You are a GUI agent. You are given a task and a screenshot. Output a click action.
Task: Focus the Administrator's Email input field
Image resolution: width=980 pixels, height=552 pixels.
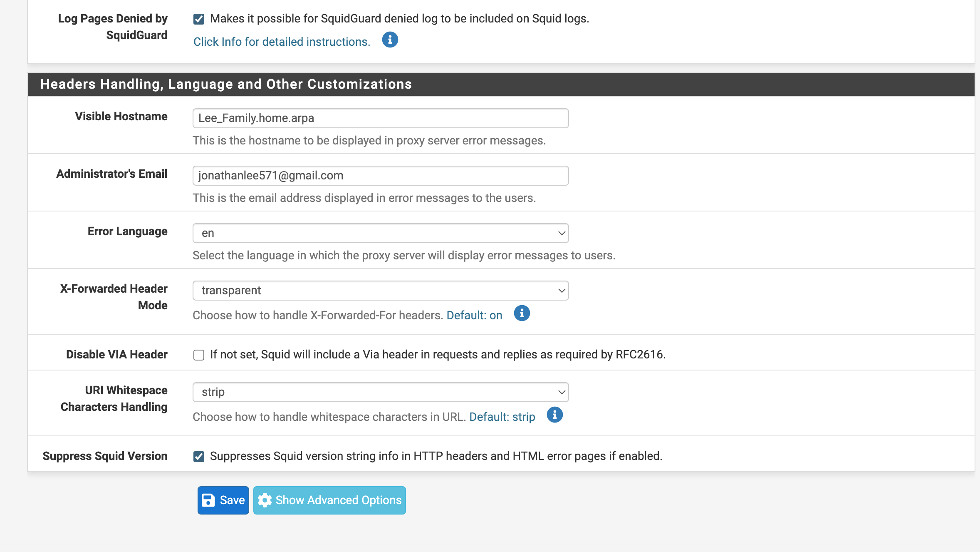pyautogui.click(x=381, y=176)
